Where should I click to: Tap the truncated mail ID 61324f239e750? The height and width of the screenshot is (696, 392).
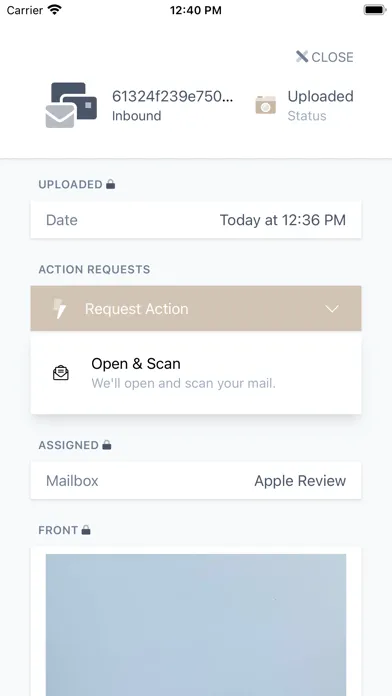(172, 96)
